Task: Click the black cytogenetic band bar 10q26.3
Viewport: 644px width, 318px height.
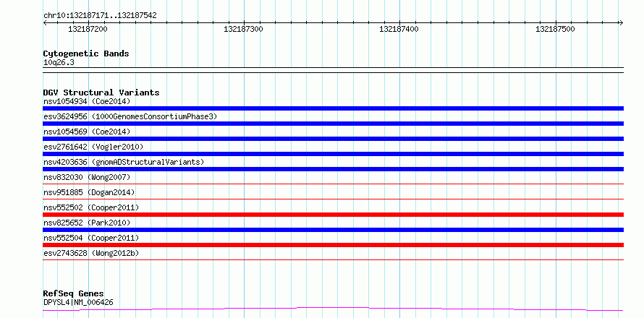Action: (x=333, y=70)
